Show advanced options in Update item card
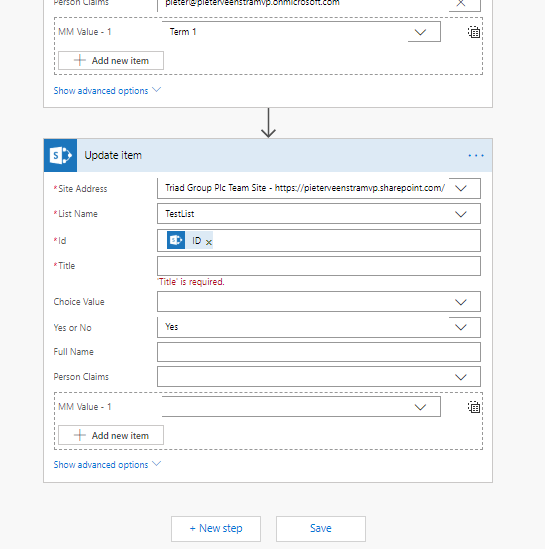The image size is (545, 549). (x=107, y=465)
